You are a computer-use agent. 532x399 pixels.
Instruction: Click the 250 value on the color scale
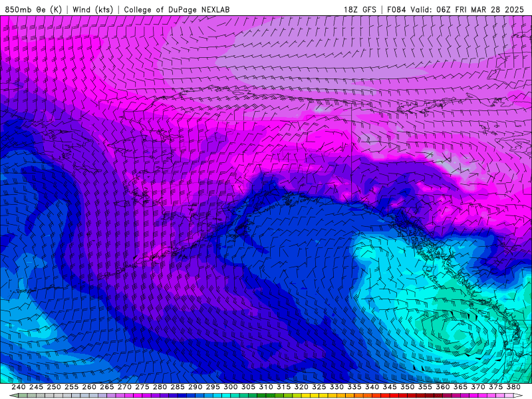54,387
